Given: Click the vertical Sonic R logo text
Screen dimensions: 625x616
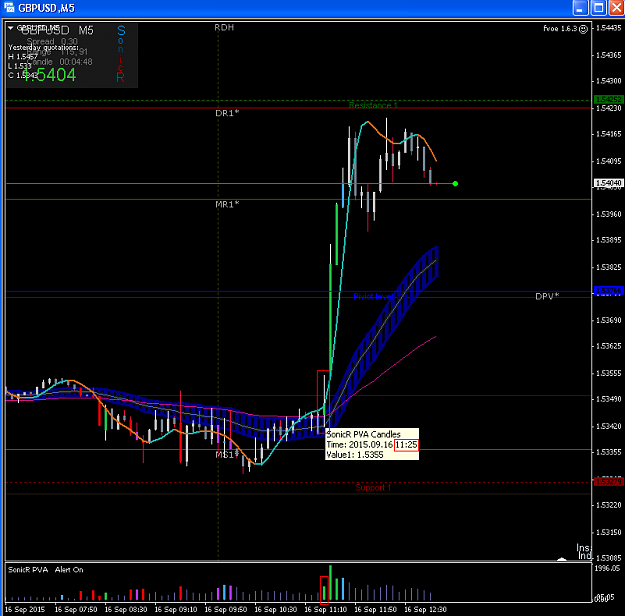Looking at the screenshot, I should [x=120, y=53].
